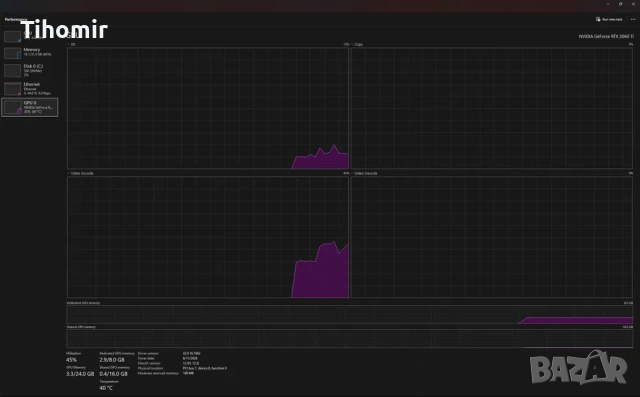Screen dimensions: 640x397
Task: Open the 3D engine graph dropdown
Action: tap(71, 44)
